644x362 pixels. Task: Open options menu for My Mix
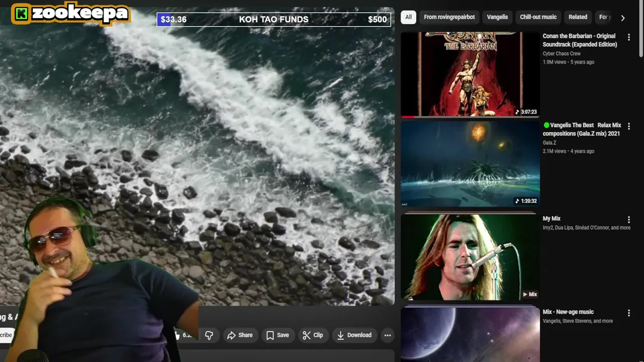(x=628, y=220)
